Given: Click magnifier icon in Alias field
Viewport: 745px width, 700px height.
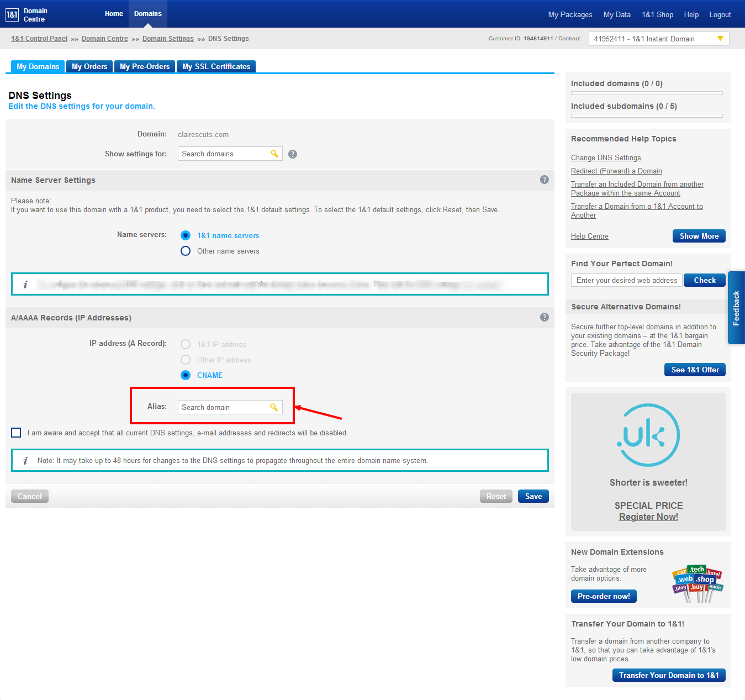Looking at the screenshot, I should click(274, 407).
